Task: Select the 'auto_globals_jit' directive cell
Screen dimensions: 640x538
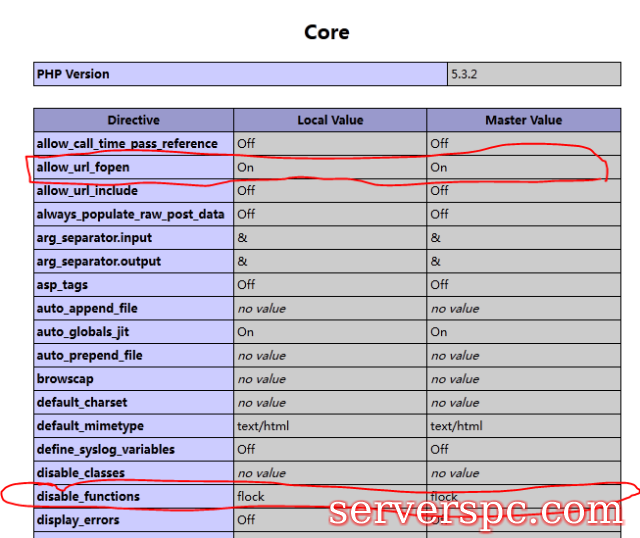Action: 133,332
